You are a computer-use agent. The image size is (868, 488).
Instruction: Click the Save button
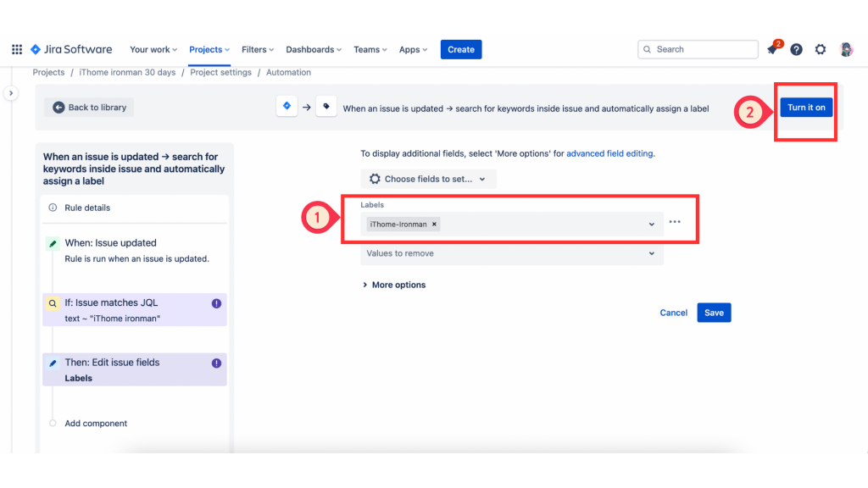[714, 313]
